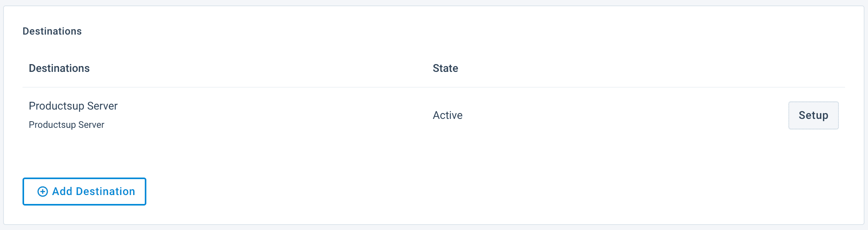Click the plus circle icon
The image size is (868, 230).
coord(42,192)
